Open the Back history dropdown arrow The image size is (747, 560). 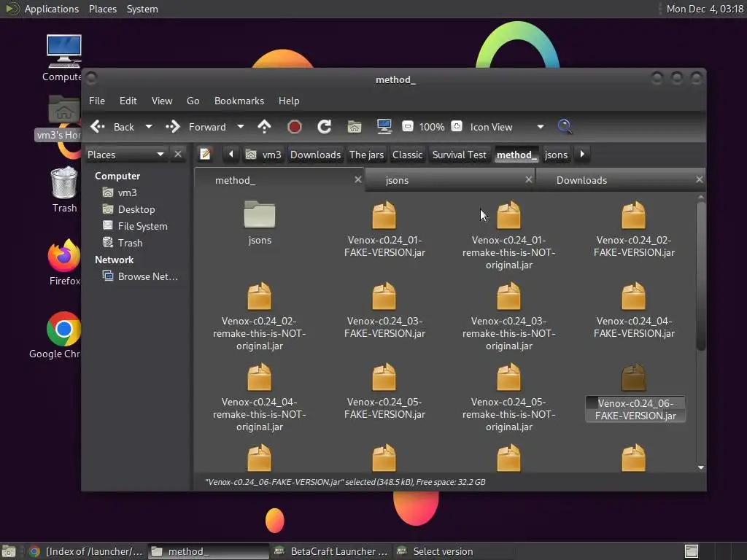pos(149,127)
